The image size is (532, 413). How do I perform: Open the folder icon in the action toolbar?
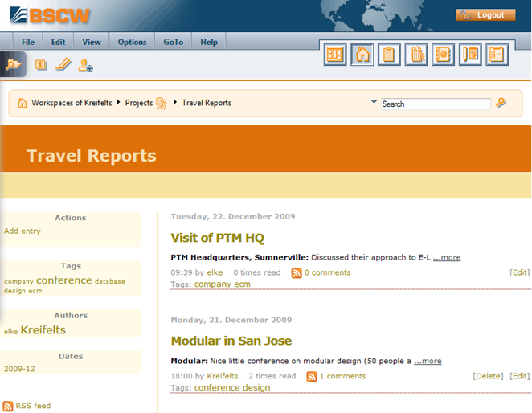[x=13, y=63]
